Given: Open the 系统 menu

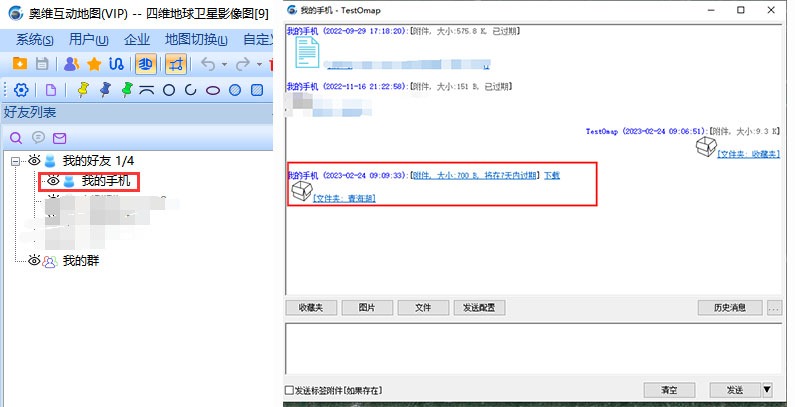Looking at the screenshot, I should [35, 40].
